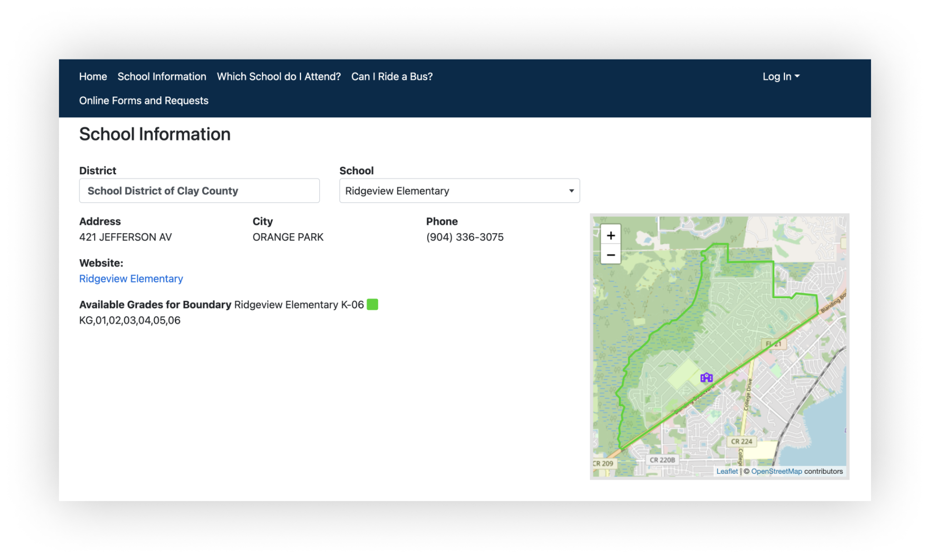Click the green swatch next to Ridgeview Elementary K-06

pyautogui.click(x=372, y=305)
